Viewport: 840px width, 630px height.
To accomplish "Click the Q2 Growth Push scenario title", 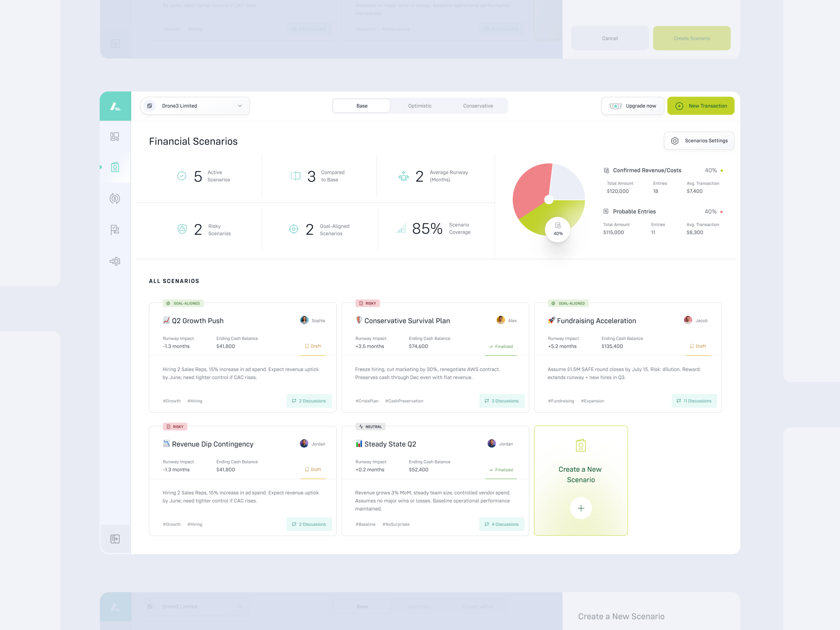I will 197,321.
